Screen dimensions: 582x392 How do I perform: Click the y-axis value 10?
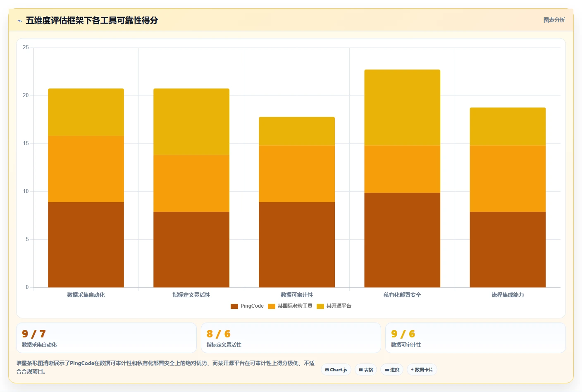point(26,191)
